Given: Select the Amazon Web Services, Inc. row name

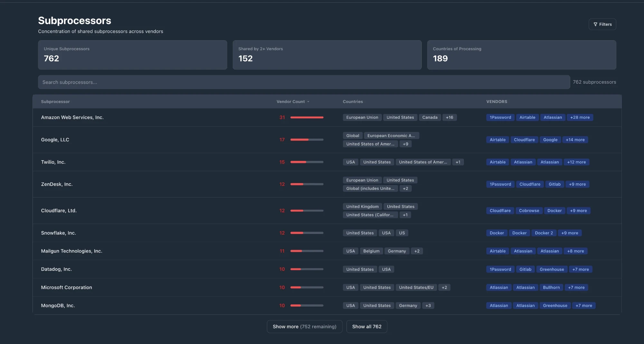Looking at the screenshot, I should [72, 117].
